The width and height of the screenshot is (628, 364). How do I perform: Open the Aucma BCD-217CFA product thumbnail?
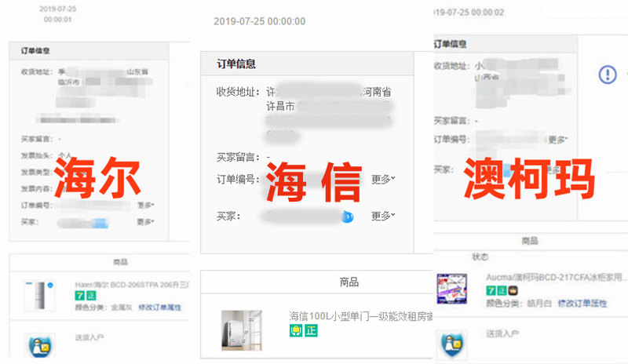tap(451, 289)
